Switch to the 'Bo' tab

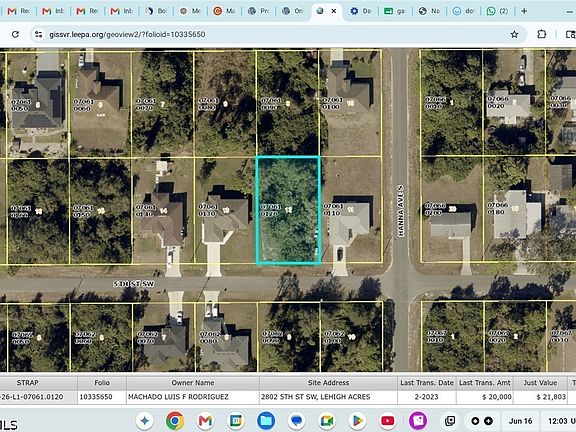[x=156, y=11]
